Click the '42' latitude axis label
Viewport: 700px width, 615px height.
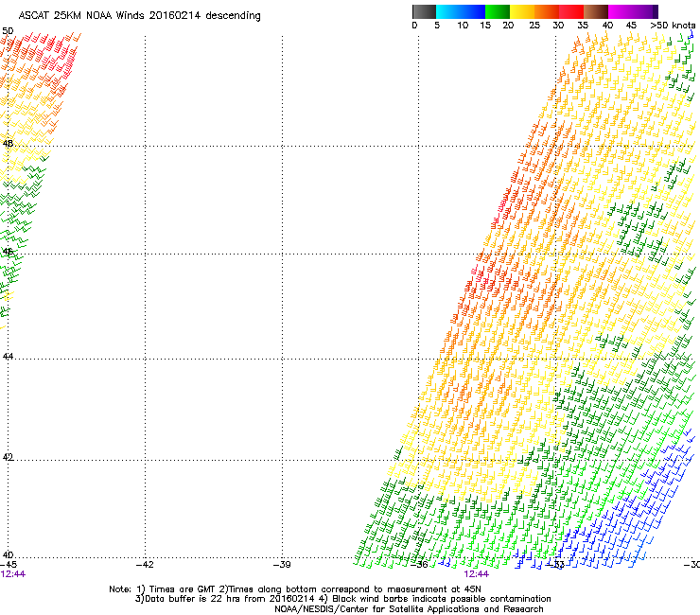(8, 457)
